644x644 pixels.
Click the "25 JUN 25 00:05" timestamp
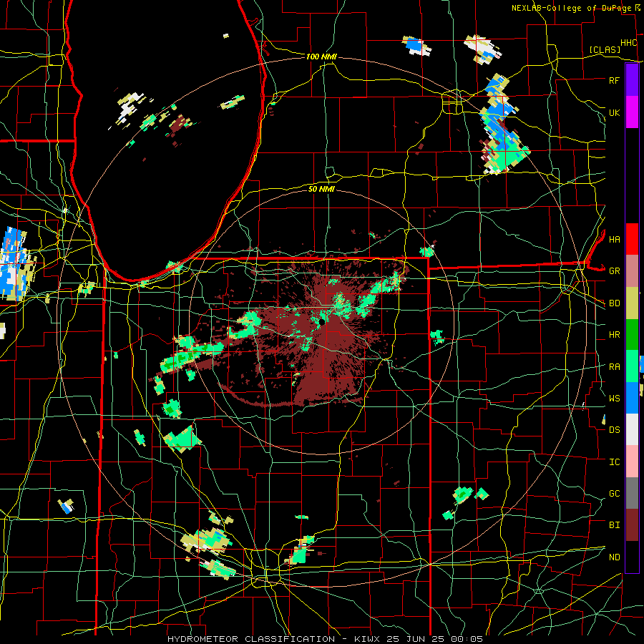pos(434,639)
